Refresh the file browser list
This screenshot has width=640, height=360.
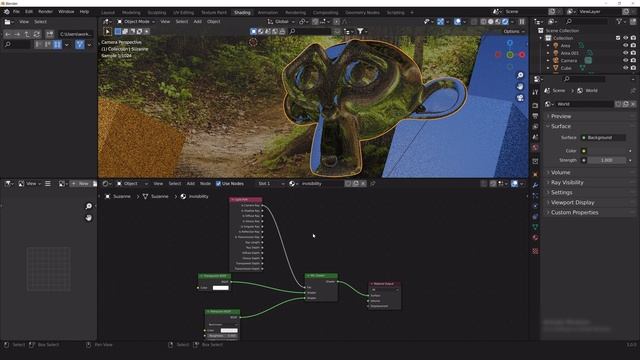tap(37, 34)
